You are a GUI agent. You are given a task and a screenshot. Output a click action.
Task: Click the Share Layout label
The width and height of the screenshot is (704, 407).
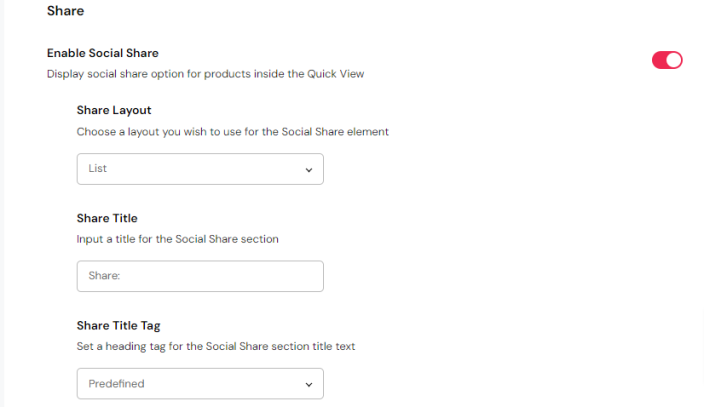tap(114, 110)
